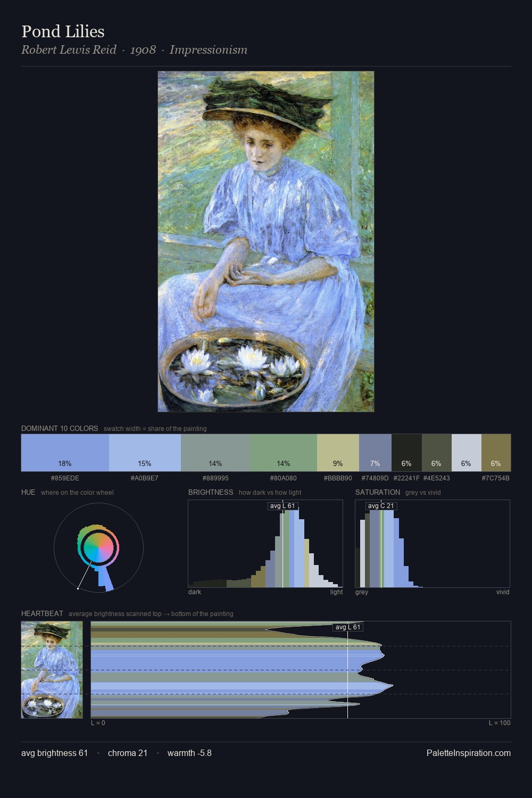Click the #BBBB90 hex label

(338, 478)
